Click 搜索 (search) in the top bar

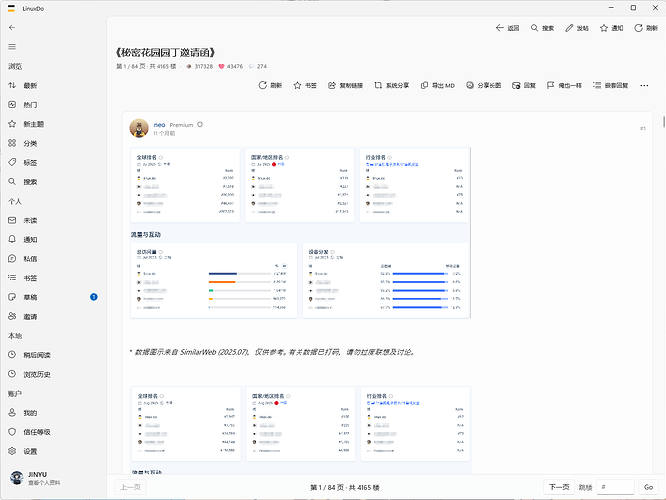tap(542, 28)
